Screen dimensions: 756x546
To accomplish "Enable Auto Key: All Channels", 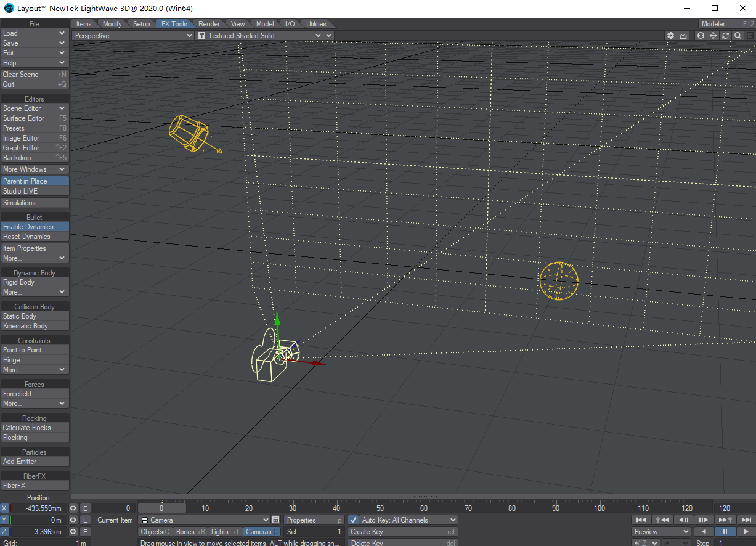I will (354, 520).
